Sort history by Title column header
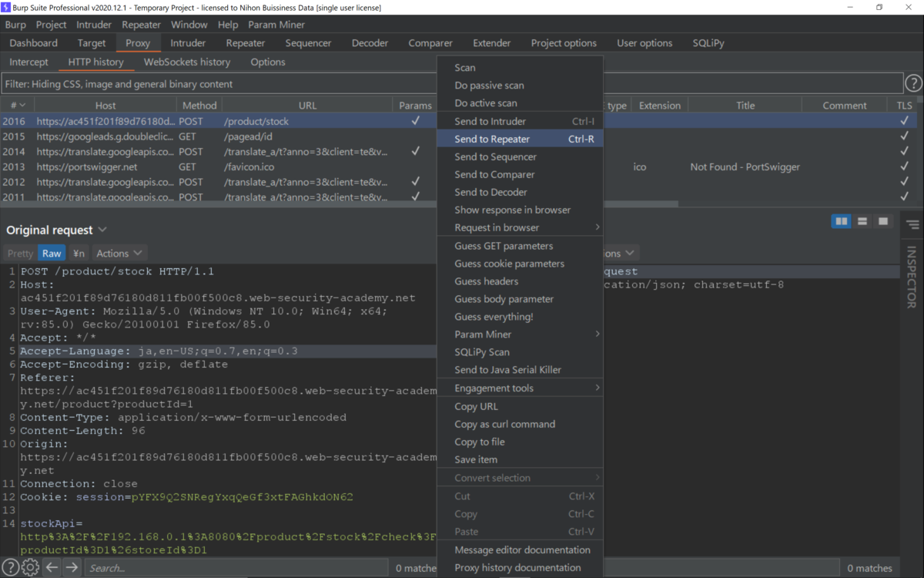The height and width of the screenshot is (578, 924). [745, 106]
